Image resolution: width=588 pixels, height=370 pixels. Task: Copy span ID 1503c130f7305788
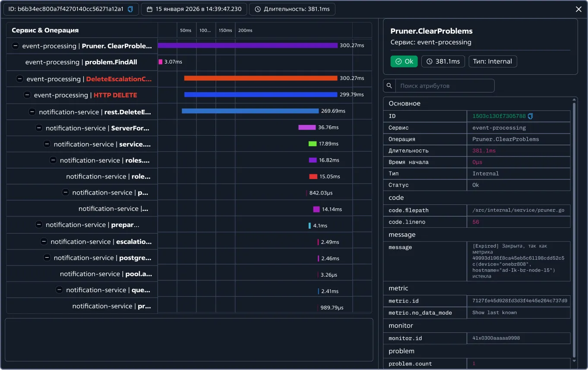(x=531, y=116)
